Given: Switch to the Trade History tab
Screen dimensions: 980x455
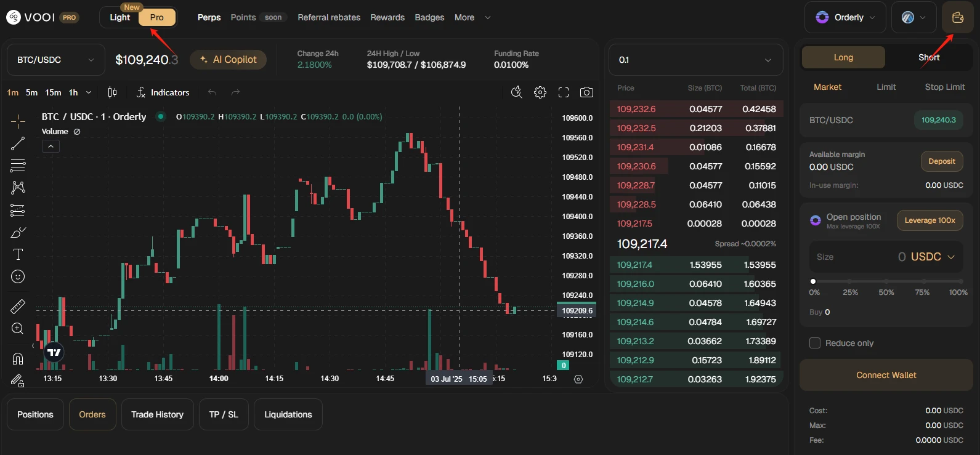Looking at the screenshot, I should click(x=157, y=414).
